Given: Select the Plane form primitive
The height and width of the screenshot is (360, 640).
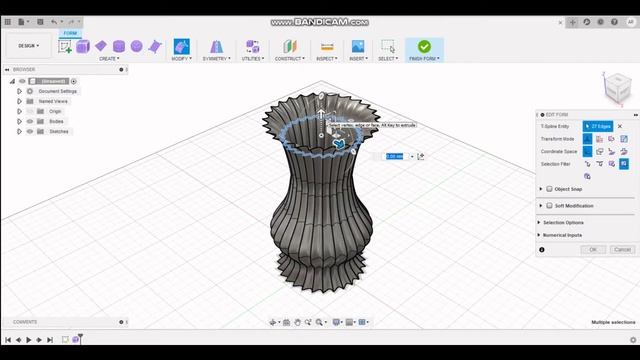Looking at the screenshot, I should pos(101,46).
